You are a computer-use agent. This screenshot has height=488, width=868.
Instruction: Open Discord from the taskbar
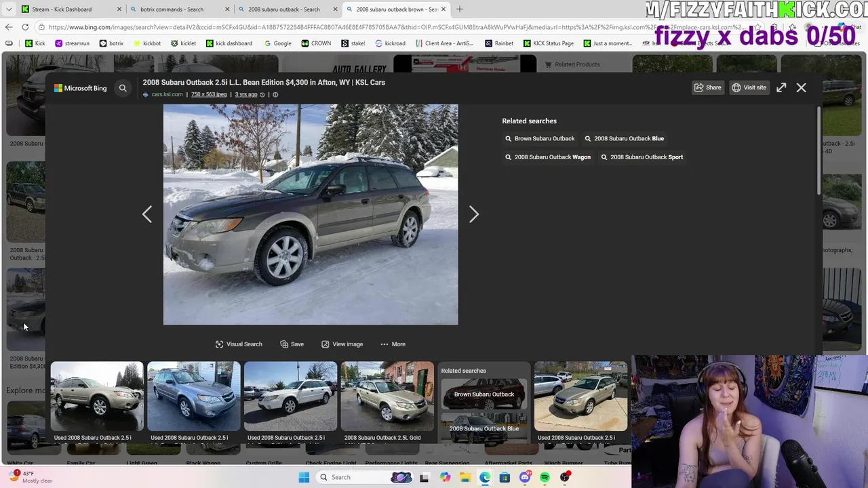point(525,477)
